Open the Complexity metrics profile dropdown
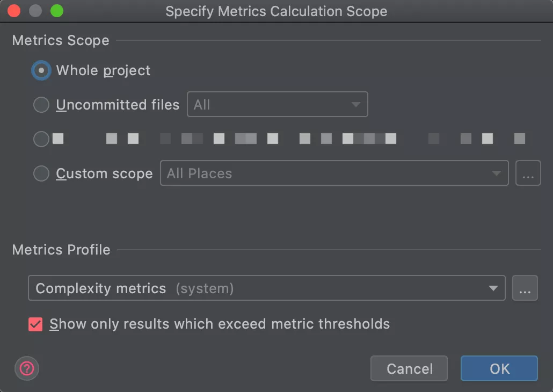Viewport: 553px width, 392px height. click(x=266, y=288)
